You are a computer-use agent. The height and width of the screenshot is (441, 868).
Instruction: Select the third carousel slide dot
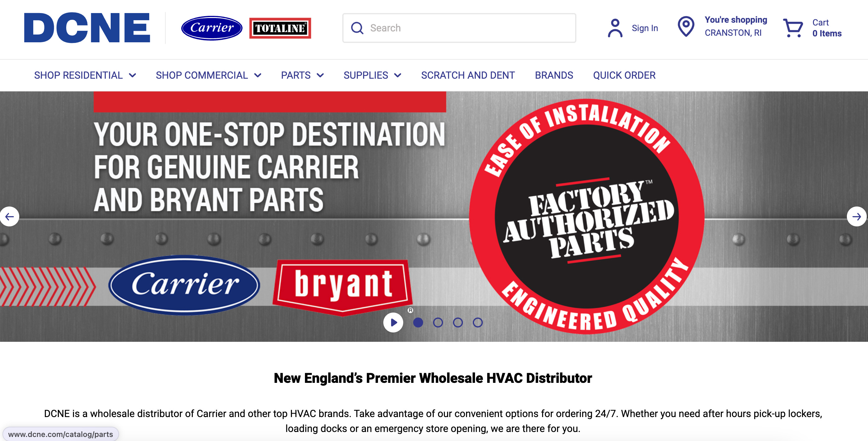(x=458, y=323)
